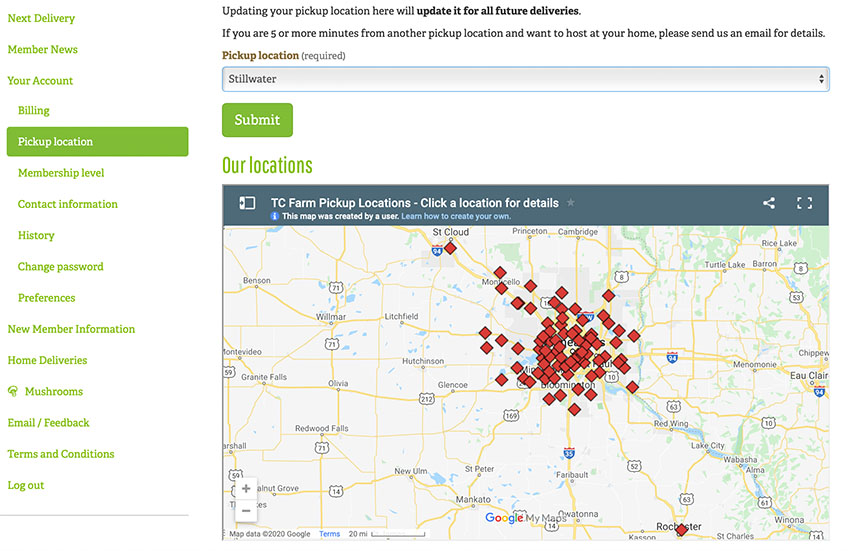Open Email / Feedback page
This screenshot has width=850, height=551.
coord(48,423)
